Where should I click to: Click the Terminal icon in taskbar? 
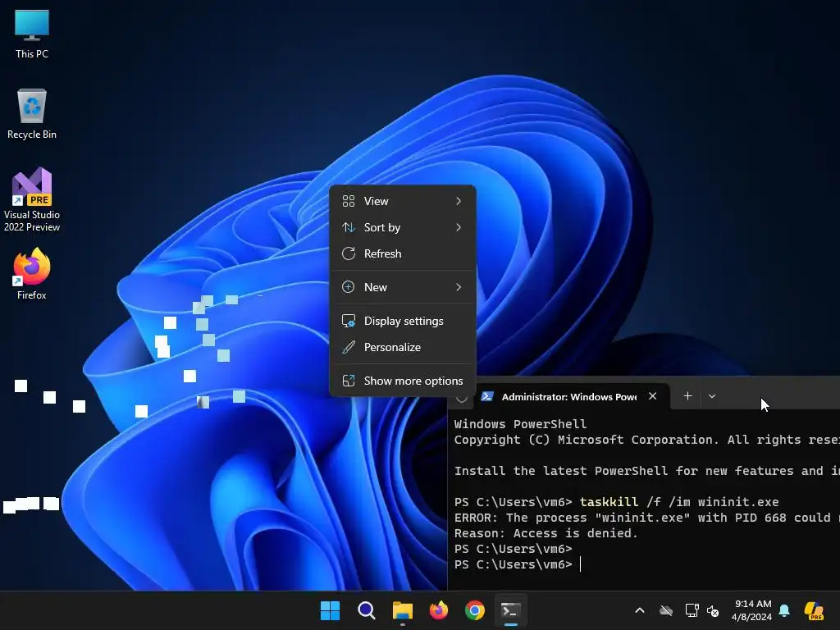click(x=510, y=610)
